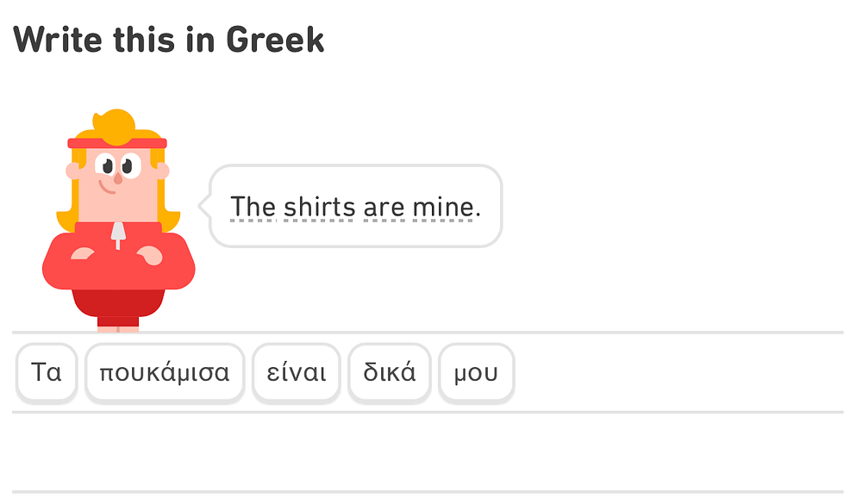Screen dimensions: 862x504
Task: Click the character's smiling mouth
Action: (x=108, y=185)
